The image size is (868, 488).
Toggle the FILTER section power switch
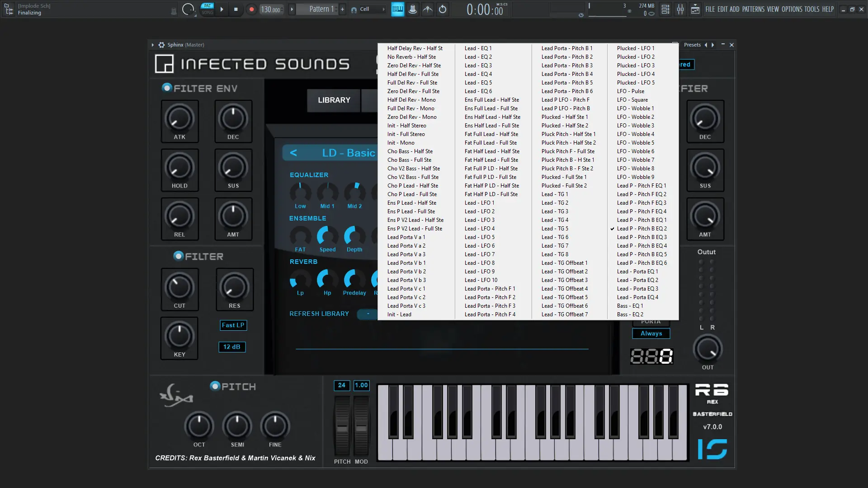[178, 256]
